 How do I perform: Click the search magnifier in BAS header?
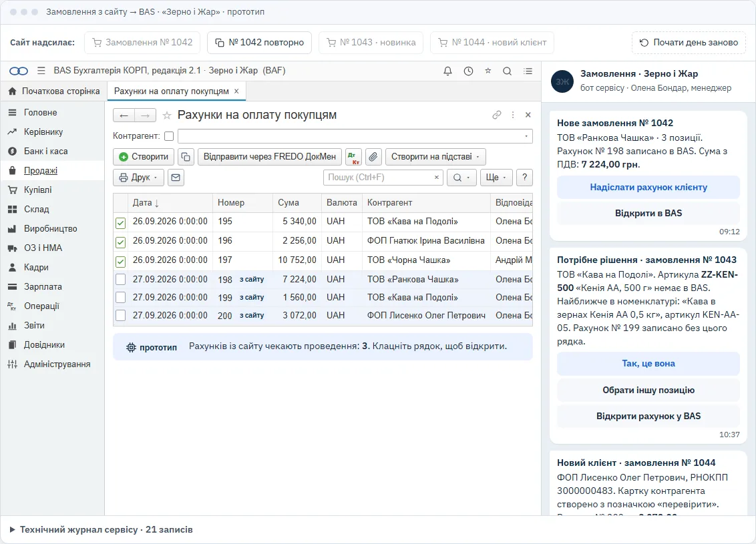(x=507, y=71)
